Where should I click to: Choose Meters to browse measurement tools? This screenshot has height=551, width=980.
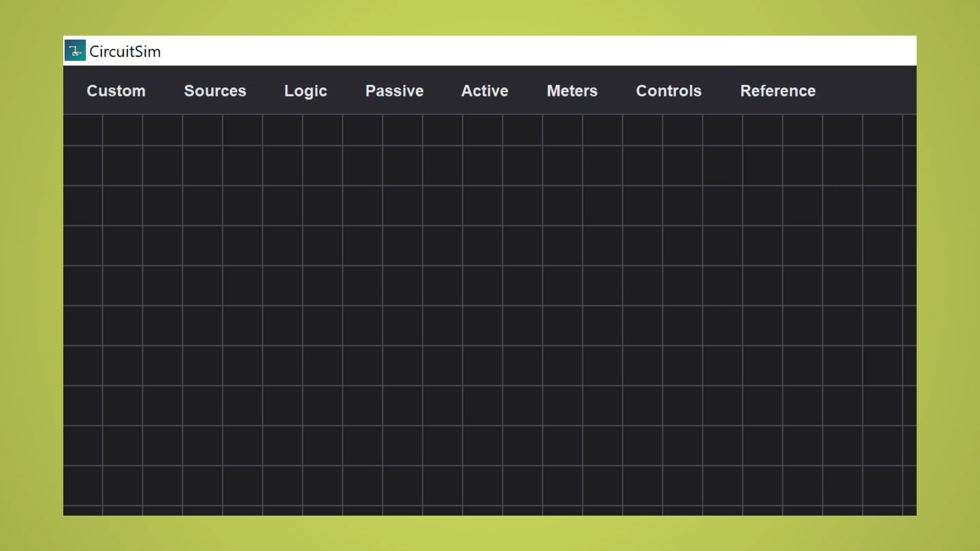[572, 91]
